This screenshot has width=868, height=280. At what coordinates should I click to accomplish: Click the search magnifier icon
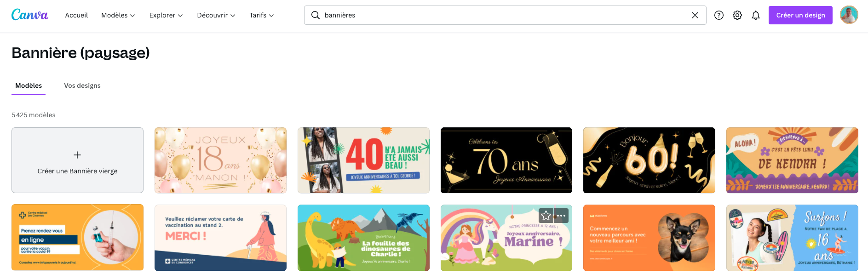(316, 15)
